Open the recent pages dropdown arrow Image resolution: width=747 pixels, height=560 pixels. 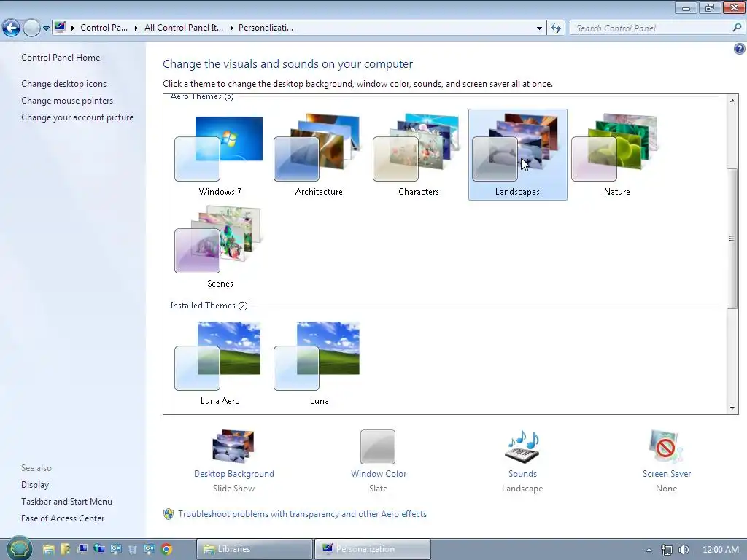tap(46, 28)
